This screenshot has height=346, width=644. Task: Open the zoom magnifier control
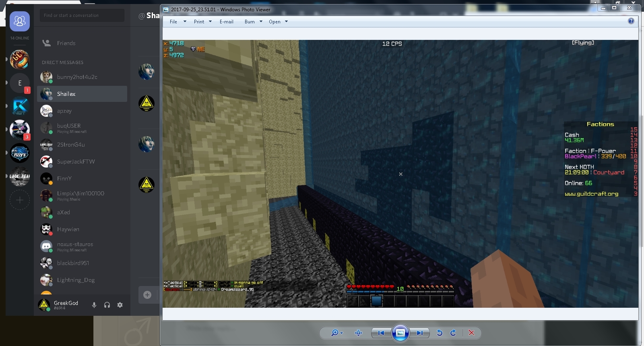coord(336,333)
